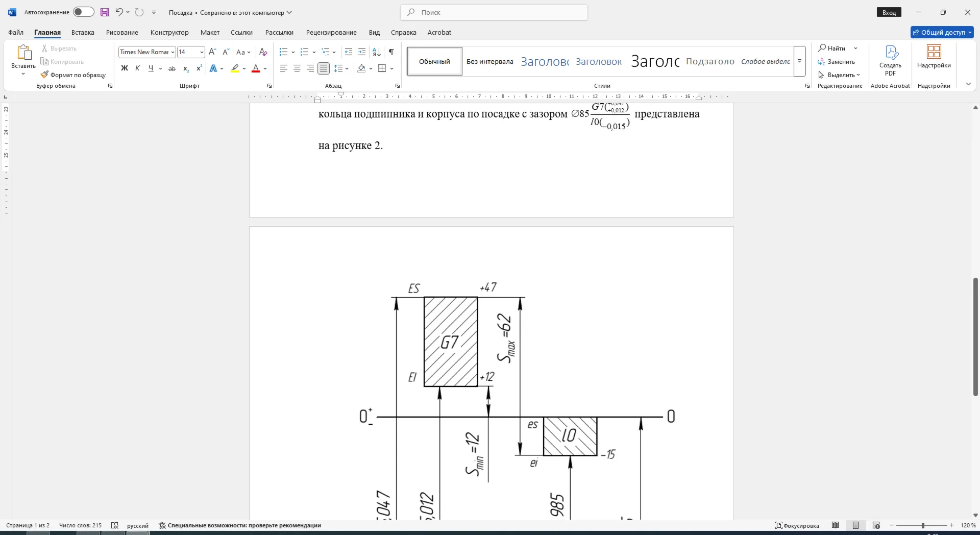980x535 pixels.
Task: Click the Clear formatting icon
Action: 263,52
